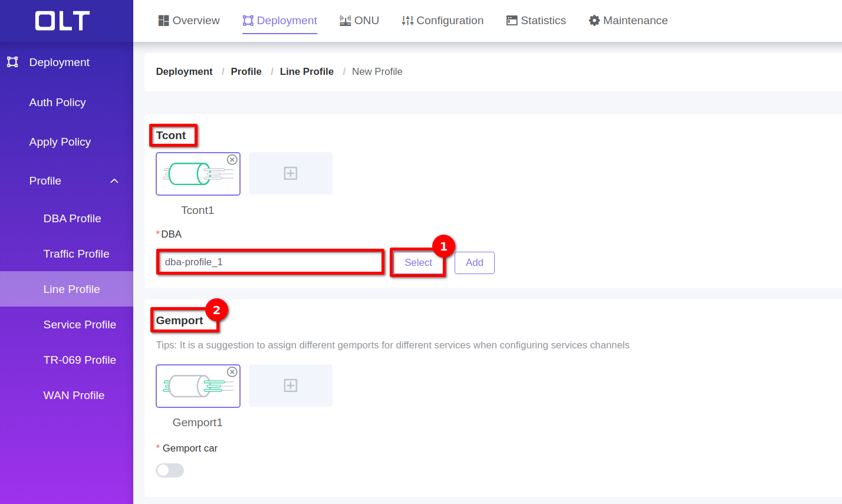
Task: Switch to the ONU tab
Action: [x=359, y=21]
